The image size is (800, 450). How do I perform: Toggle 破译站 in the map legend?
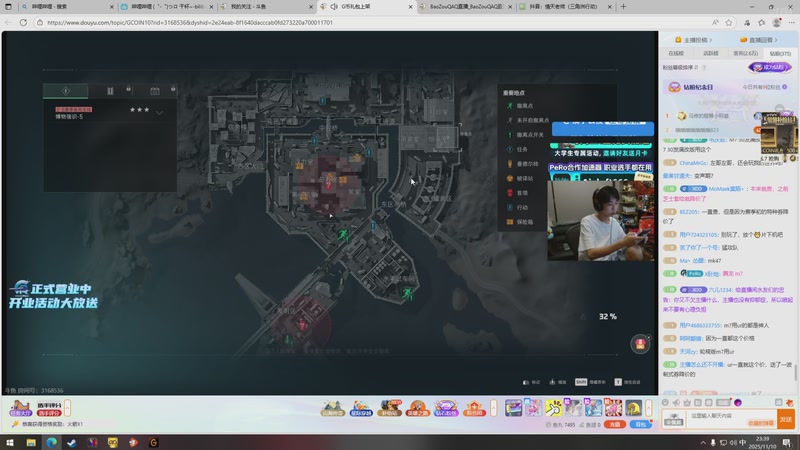(x=520, y=179)
